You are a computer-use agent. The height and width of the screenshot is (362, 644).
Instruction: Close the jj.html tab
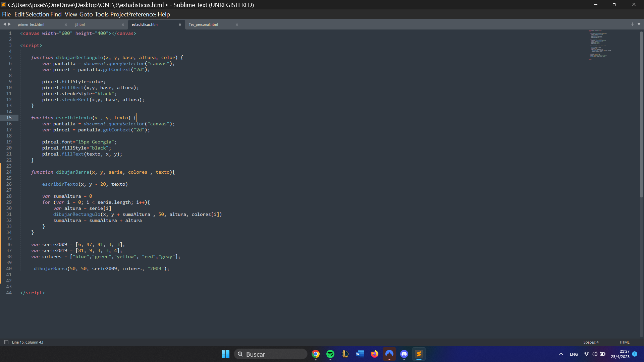pos(123,24)
